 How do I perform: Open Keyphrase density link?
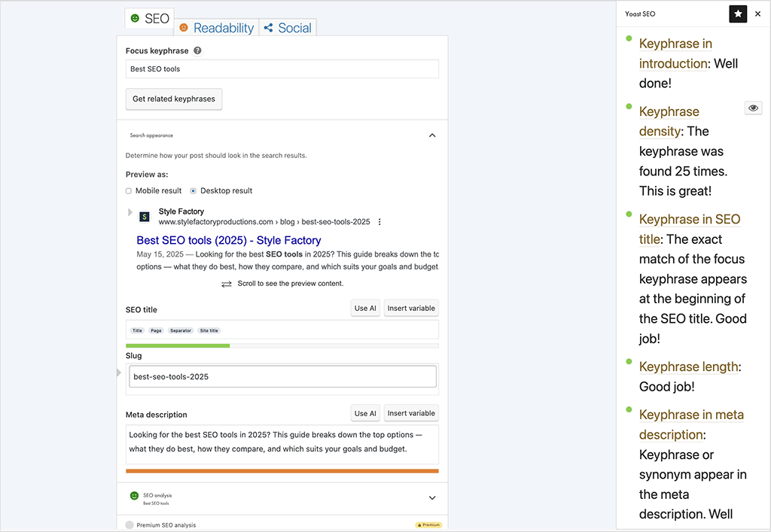click(x=669, y=121)
